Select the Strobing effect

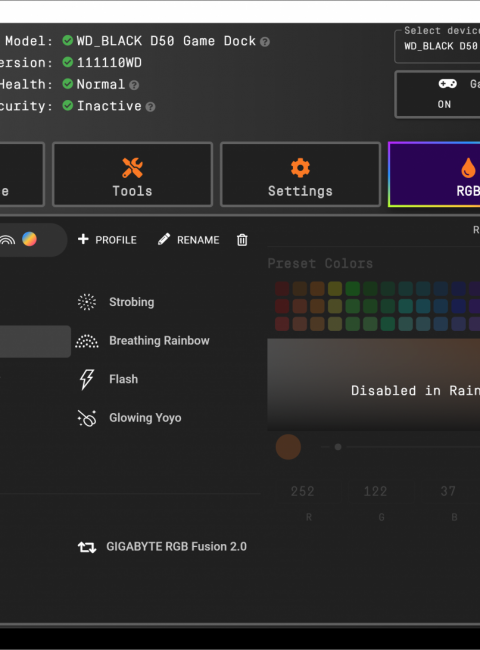pos(116,302)
